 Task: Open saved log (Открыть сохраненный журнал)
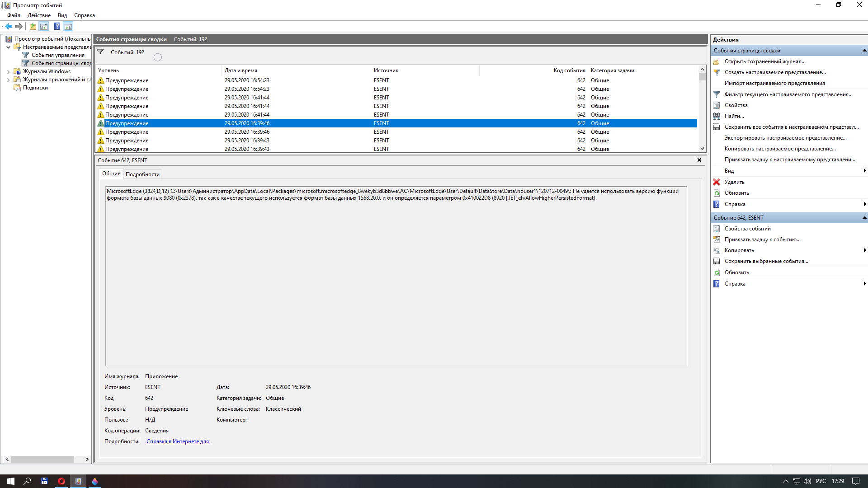click(765, 61)
